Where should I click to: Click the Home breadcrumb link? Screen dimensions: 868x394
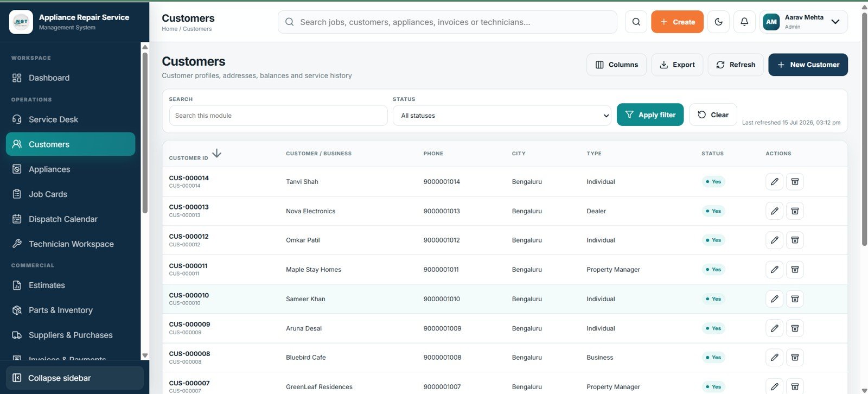click(169, 29)
